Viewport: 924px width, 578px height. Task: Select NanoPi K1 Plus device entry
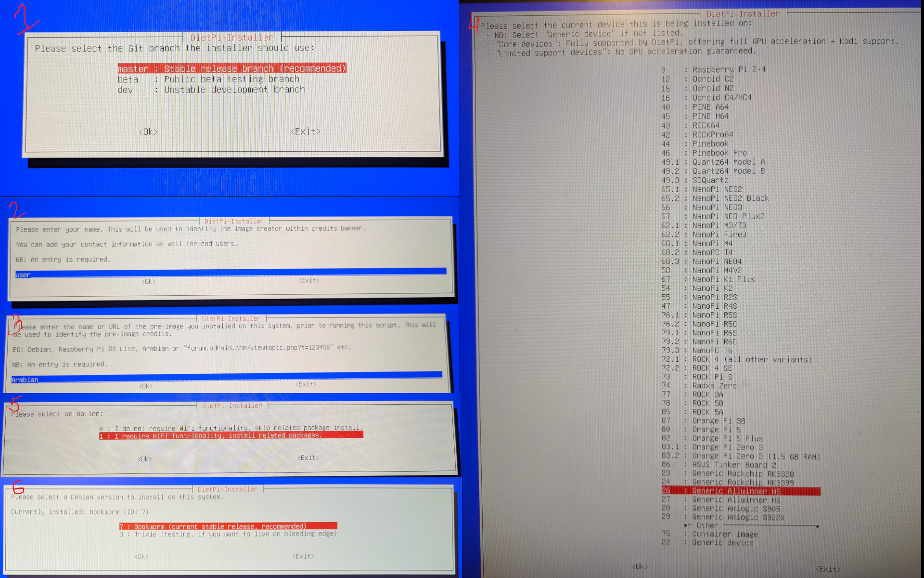tap(708, 279)
